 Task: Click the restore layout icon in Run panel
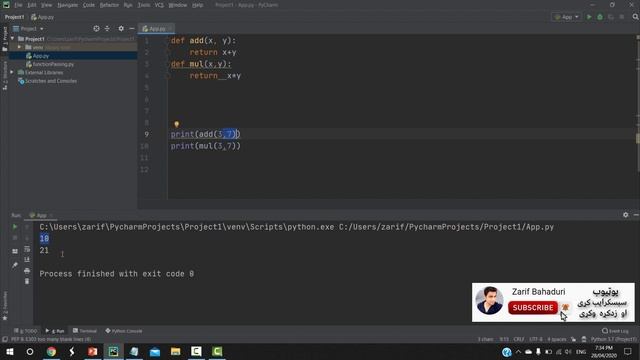click(15, 251)
